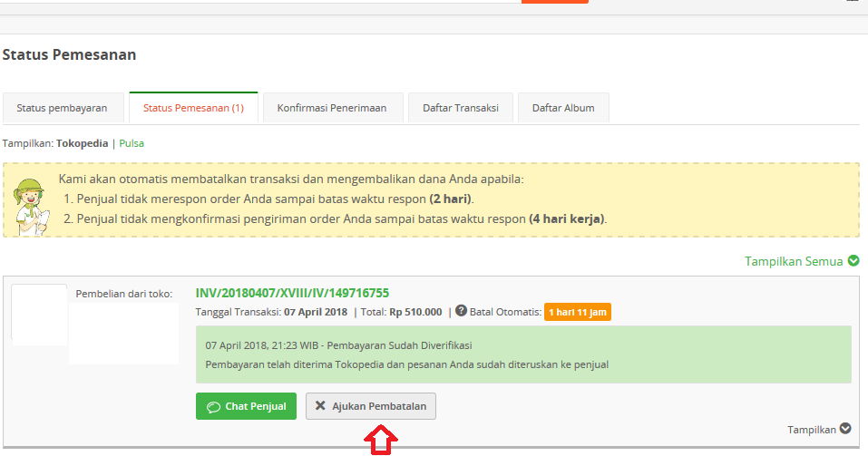The image size is (868, 456).
Task: Click the Chat Penjual button
Action: pyautogui.click(x=246, y=406)
